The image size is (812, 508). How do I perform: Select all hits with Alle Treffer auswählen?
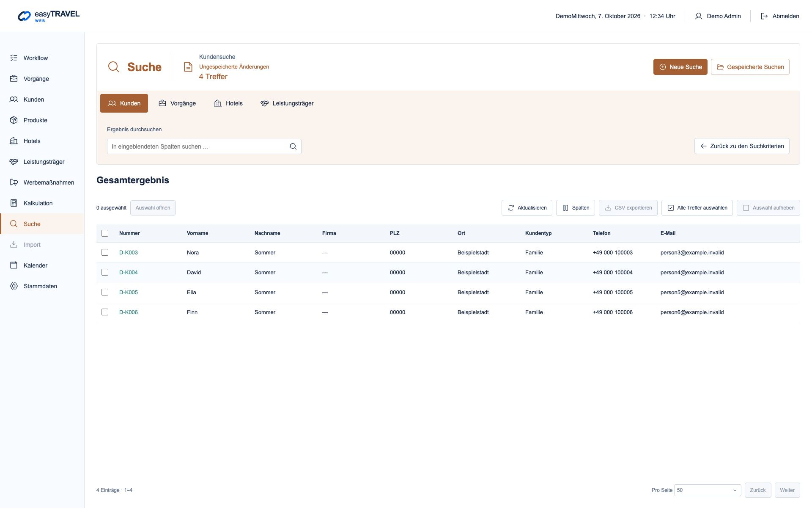click(x=697, y=208)
